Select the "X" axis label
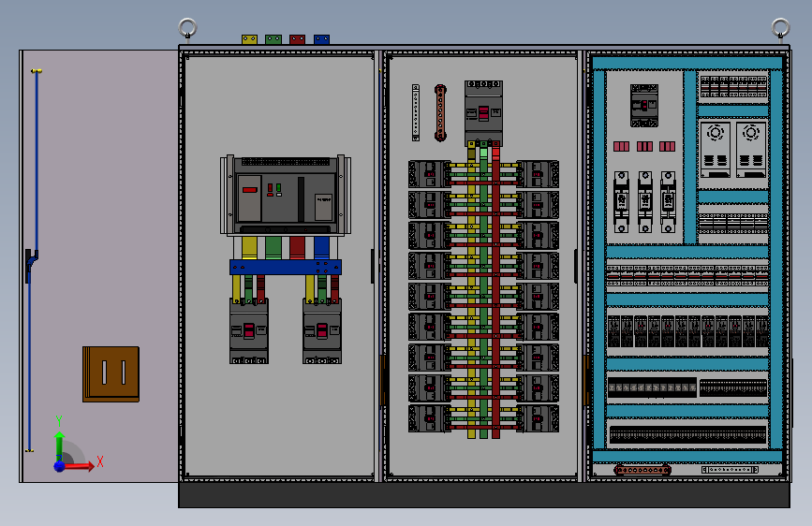 100,461
